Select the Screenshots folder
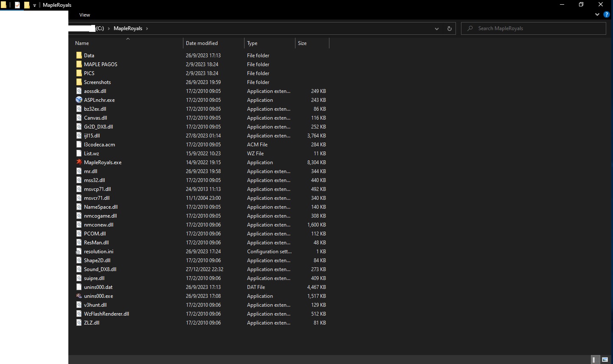This screenshot has height=364, width=613. pos(97,82)
